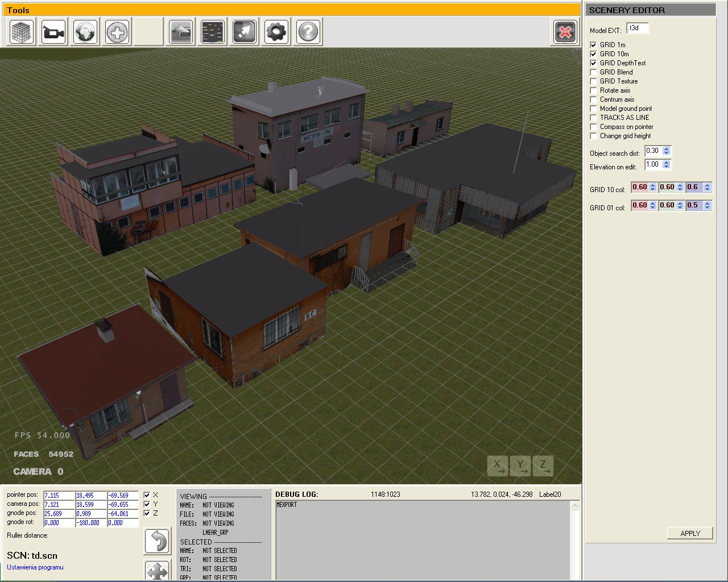728x582 pixels.
Task: Open settings with the gear icon
Action: (276, 32)
